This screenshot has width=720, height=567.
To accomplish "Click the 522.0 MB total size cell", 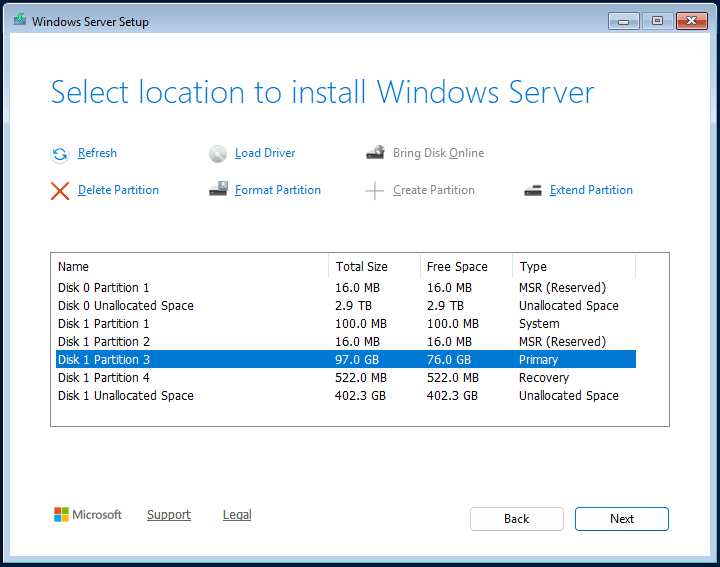I will click(x=360, y=377).
